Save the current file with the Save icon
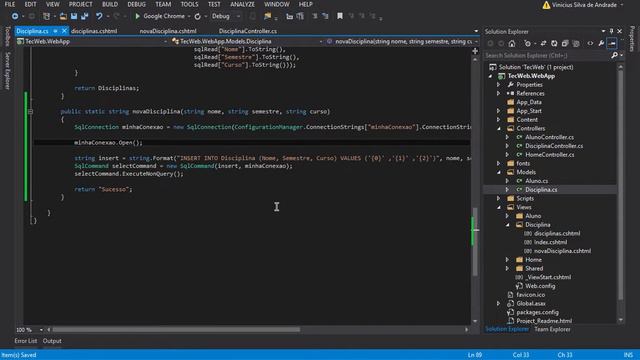 74,16
